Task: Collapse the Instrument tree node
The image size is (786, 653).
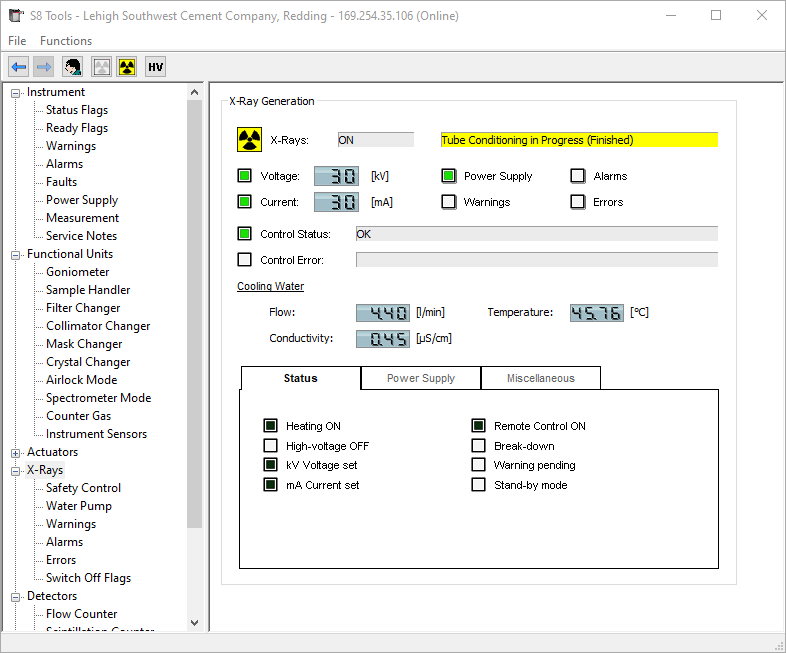Action: coord(16,93)
